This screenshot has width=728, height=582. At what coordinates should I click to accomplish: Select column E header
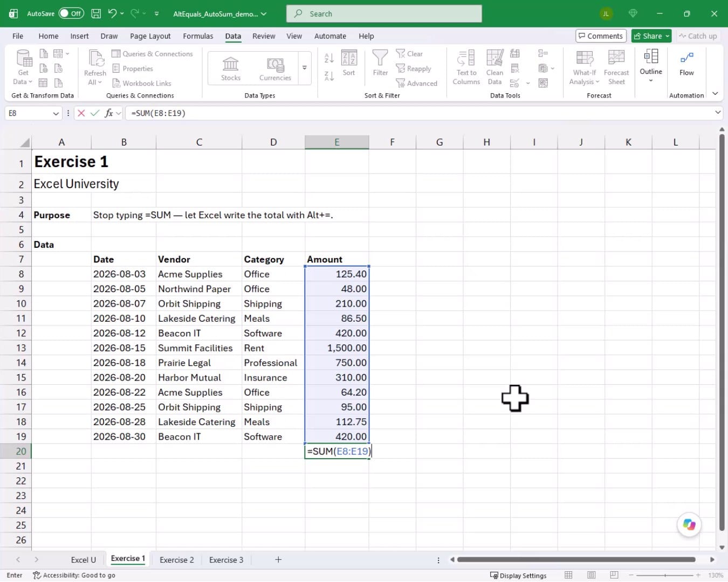[x=337, y=142]
